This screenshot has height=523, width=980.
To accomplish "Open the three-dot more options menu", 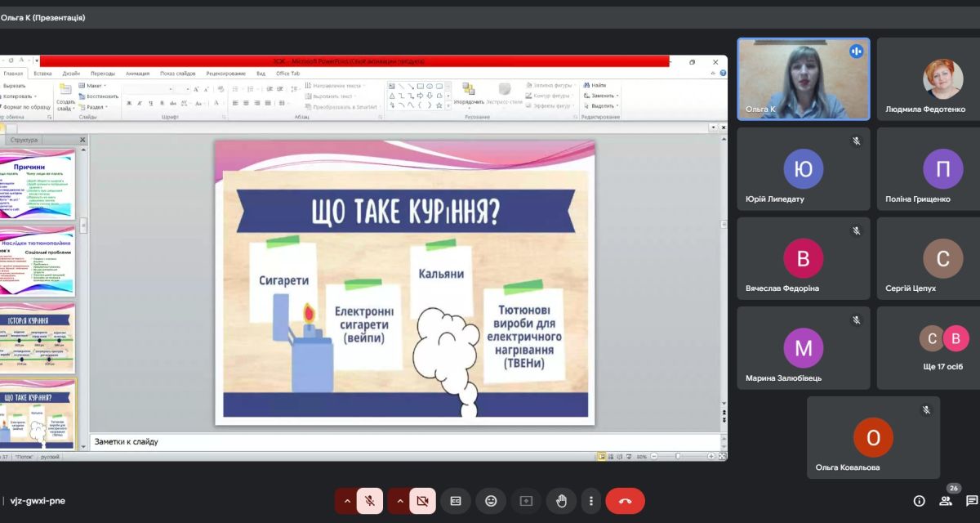I will 590,501.
